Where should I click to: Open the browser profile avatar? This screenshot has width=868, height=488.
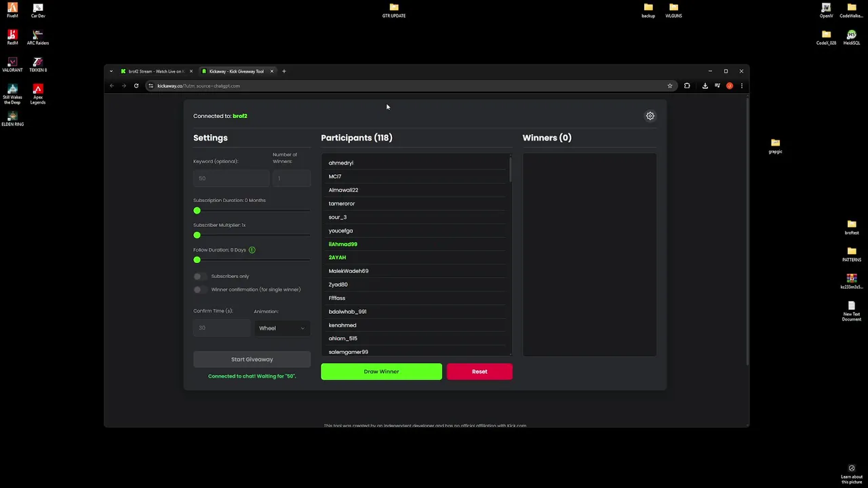tap(730, 86)
